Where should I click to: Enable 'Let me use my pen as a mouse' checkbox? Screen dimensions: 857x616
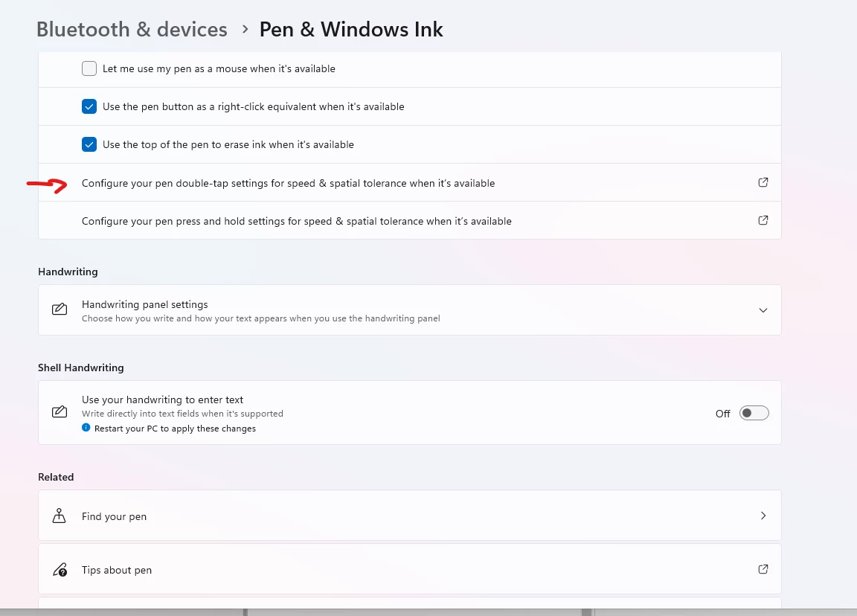(x=89, y=68)
